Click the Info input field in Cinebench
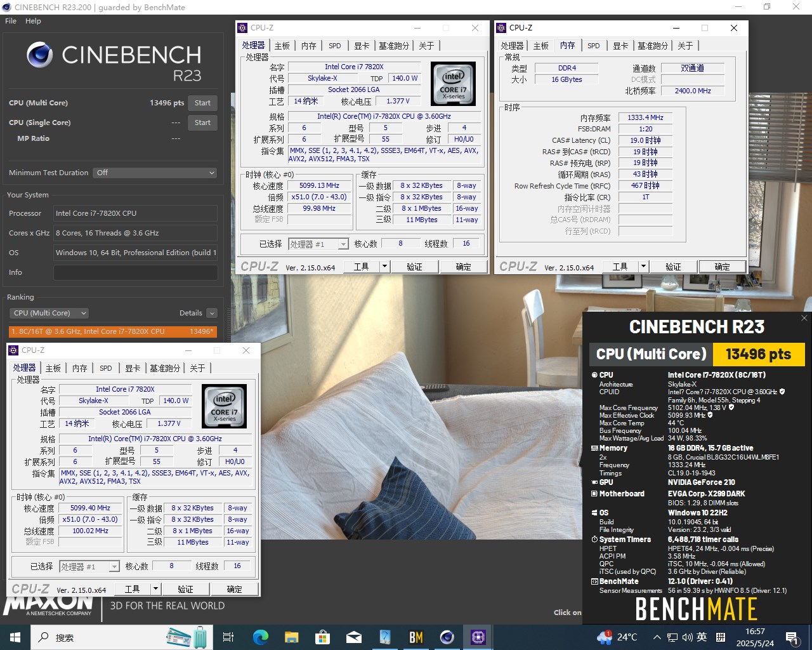Viewport: 812px width, 650px height. tap(135, 272)
